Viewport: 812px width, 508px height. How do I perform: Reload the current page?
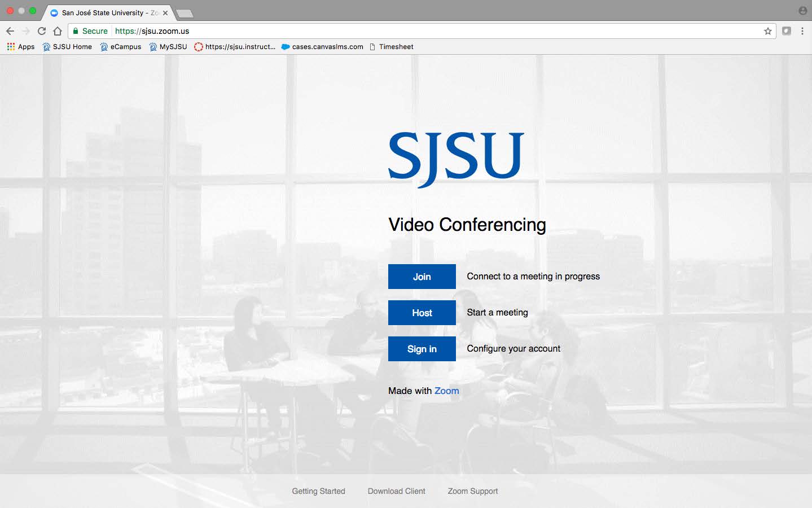pos(41,31)
